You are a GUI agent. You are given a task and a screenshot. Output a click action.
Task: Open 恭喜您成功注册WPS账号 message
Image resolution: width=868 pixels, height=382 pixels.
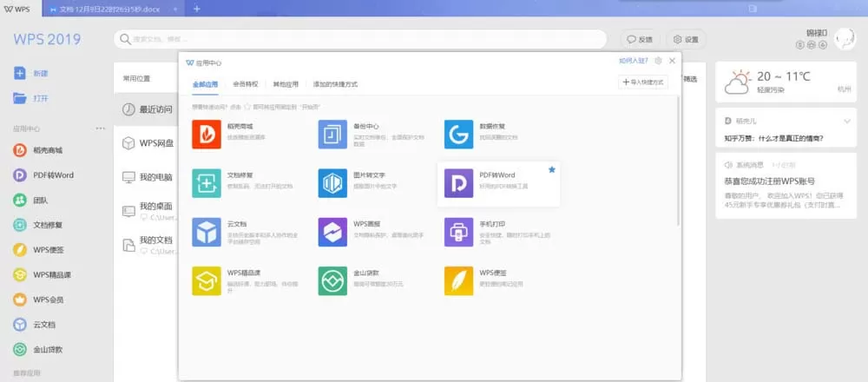point(769,181)
